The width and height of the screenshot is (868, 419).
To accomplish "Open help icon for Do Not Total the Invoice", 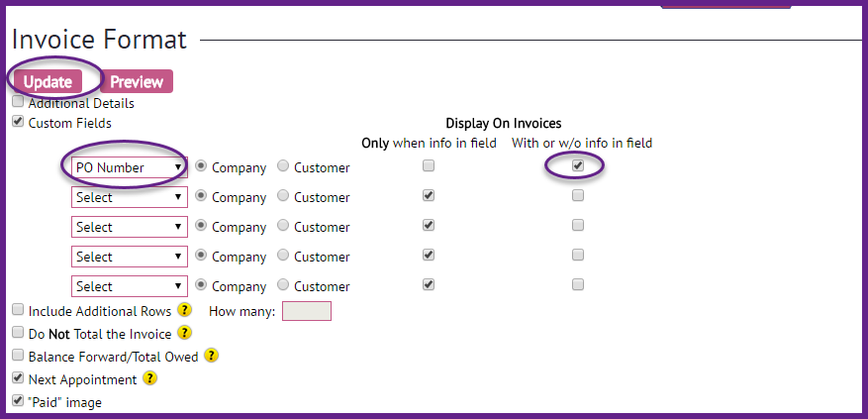I will click(185, 333).
